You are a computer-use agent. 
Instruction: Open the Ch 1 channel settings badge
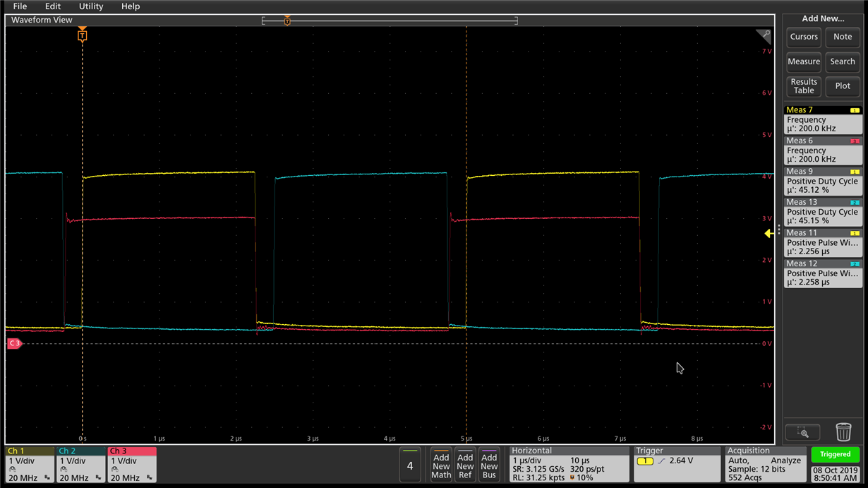point(30,465)
